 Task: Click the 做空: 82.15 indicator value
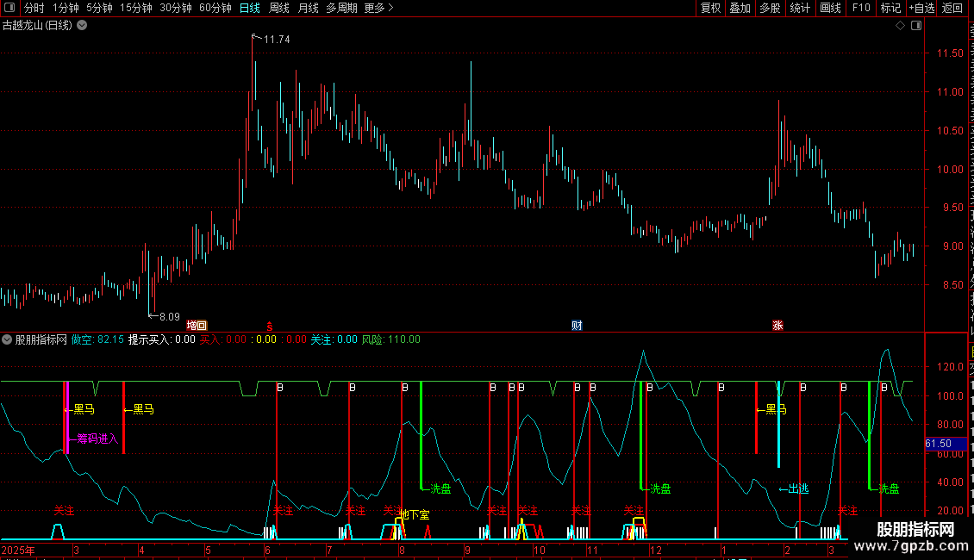97,339
